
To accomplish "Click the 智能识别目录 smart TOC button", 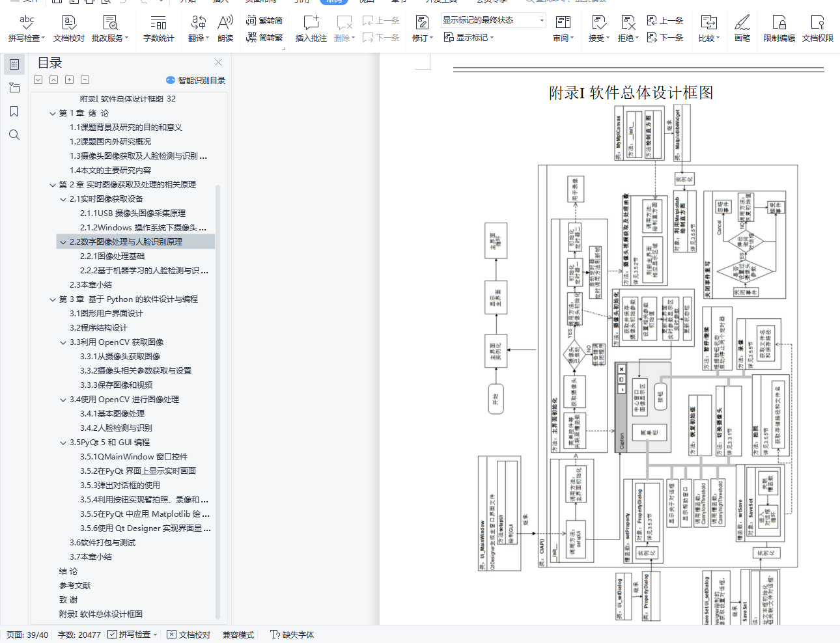I will (195, 80).
